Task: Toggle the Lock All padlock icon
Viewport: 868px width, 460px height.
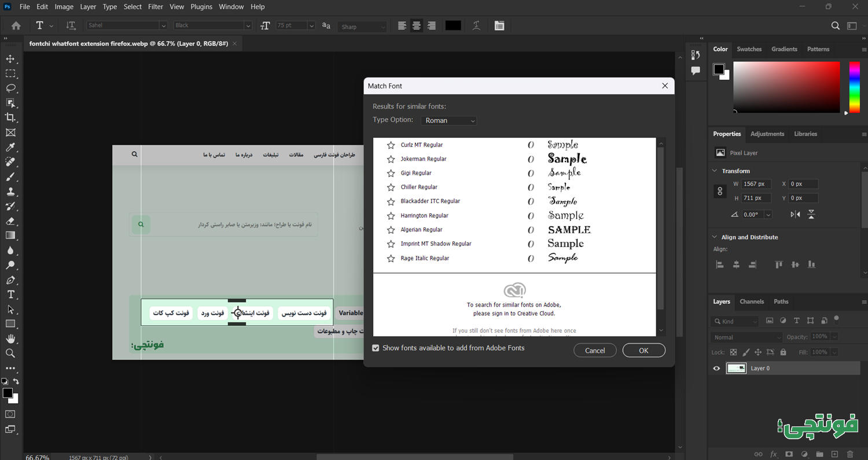Action: tap(783, 352)
